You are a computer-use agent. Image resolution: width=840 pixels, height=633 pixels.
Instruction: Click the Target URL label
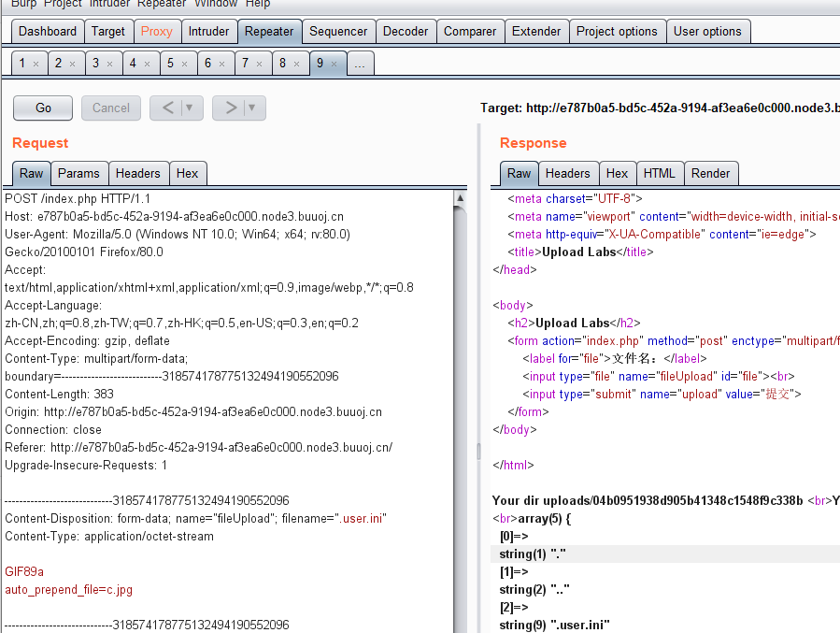pos(660,108)
